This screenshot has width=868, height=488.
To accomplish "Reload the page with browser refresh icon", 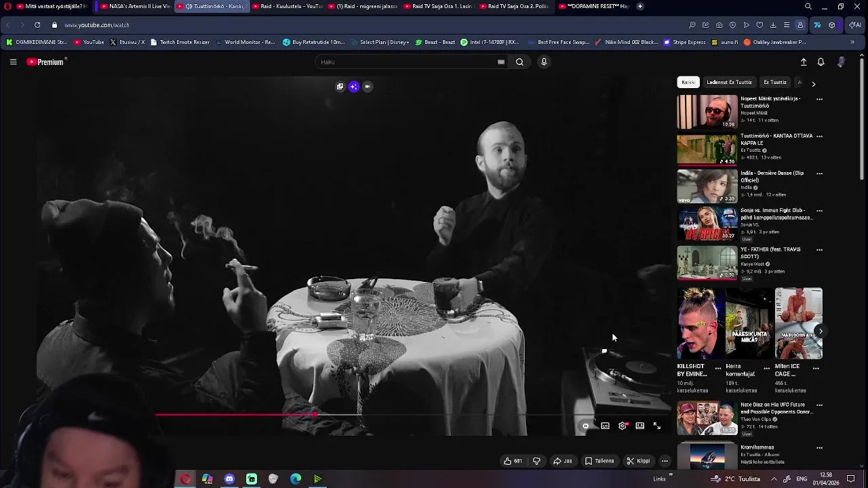I will pyautogui.click(x=37, y=25).
